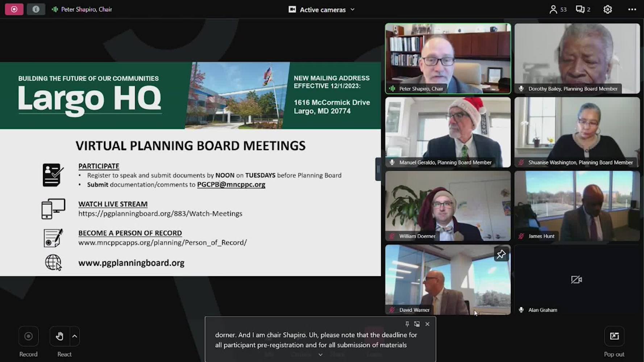Expand the Active cameras dropdown

click(x=322, y=10)
